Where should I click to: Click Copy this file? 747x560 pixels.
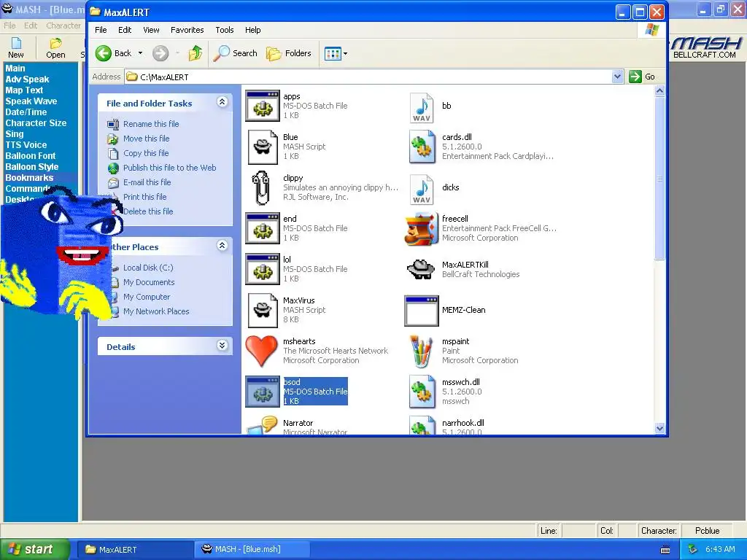pyautogui.click(x=146, y=153)
